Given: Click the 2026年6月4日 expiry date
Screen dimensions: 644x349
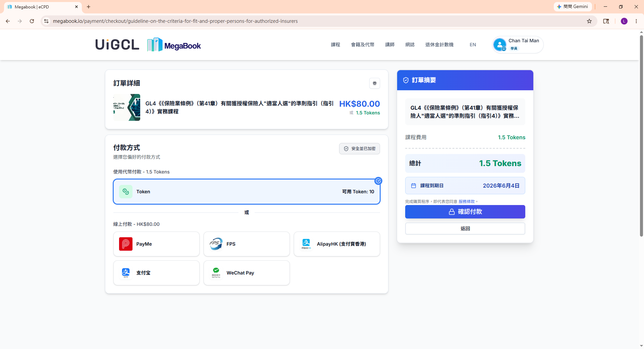Looking at the screenshot, I should (x=501, y=186).
